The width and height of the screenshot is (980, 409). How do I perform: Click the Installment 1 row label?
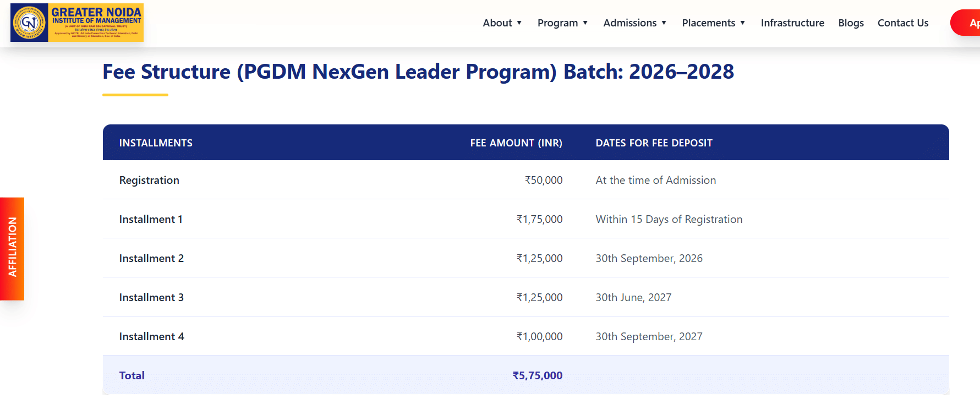coord(151,220)
